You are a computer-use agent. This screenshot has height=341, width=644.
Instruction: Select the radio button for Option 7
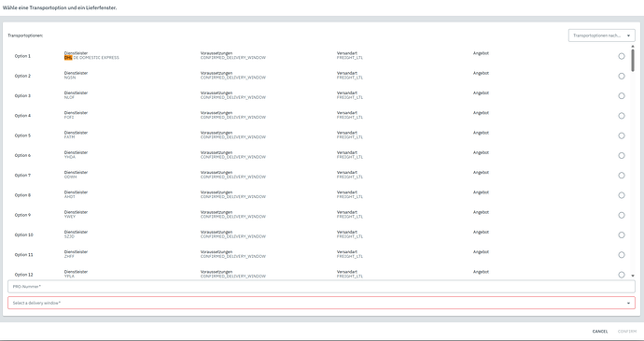click(x=622, y=176)
